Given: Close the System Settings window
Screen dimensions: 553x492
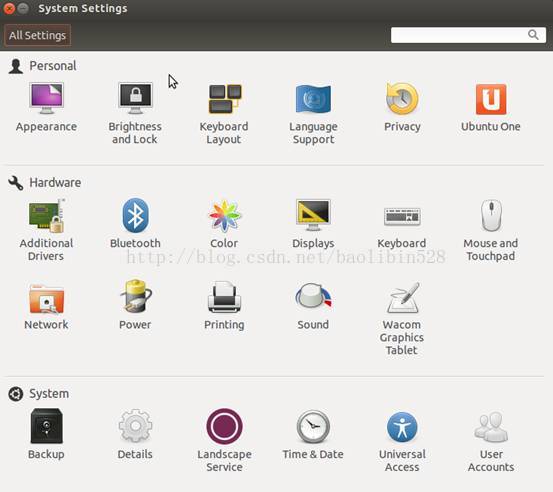Looking at the screenshot, I should click(9, 8).
